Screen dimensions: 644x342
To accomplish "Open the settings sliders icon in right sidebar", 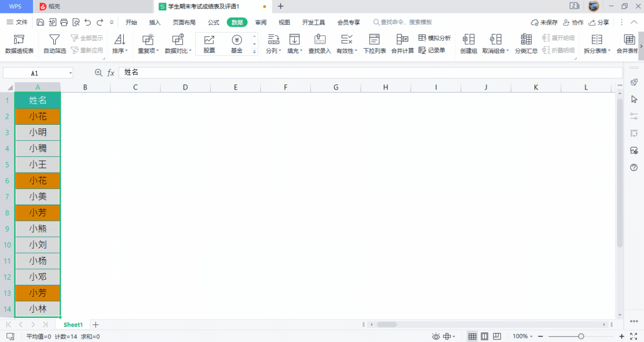I will click(x=634, y=116).
